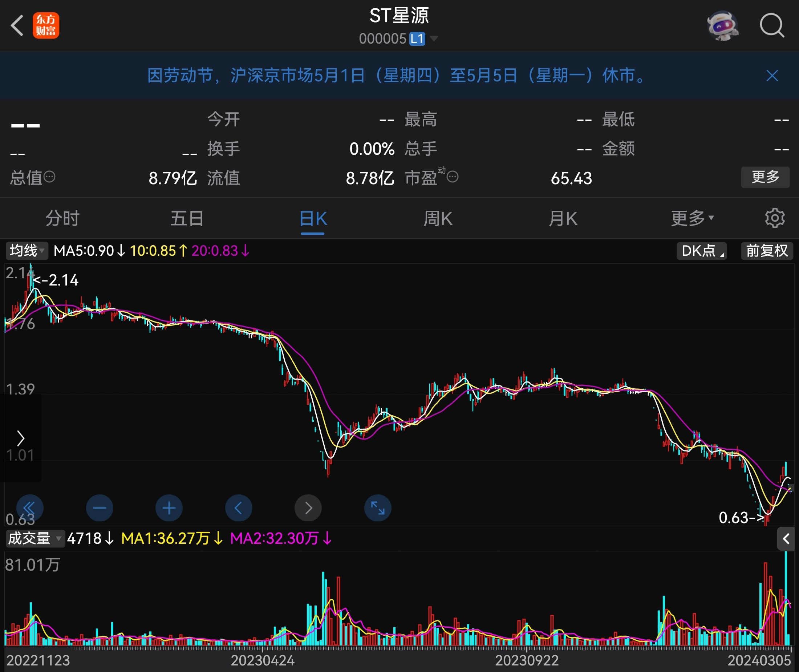Screen dimensions: 799x672
Task: Tap 市盈 65.43 value
Action: click(x=571, y=178)
